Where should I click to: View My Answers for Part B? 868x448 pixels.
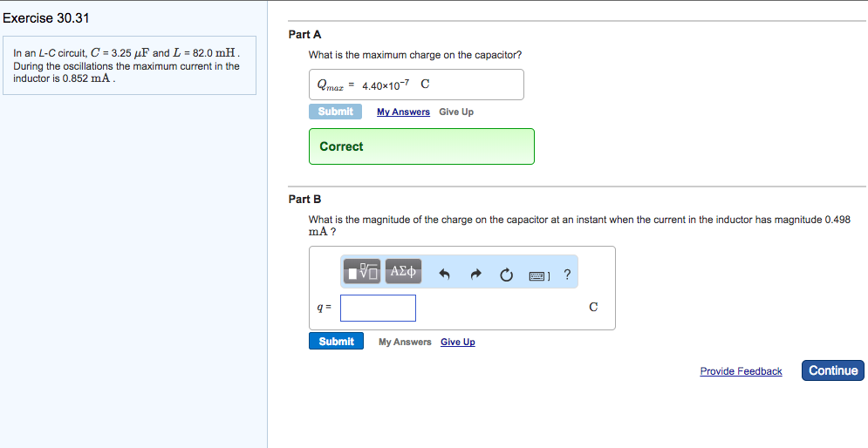pyautogui.click(x=405, y=343)
